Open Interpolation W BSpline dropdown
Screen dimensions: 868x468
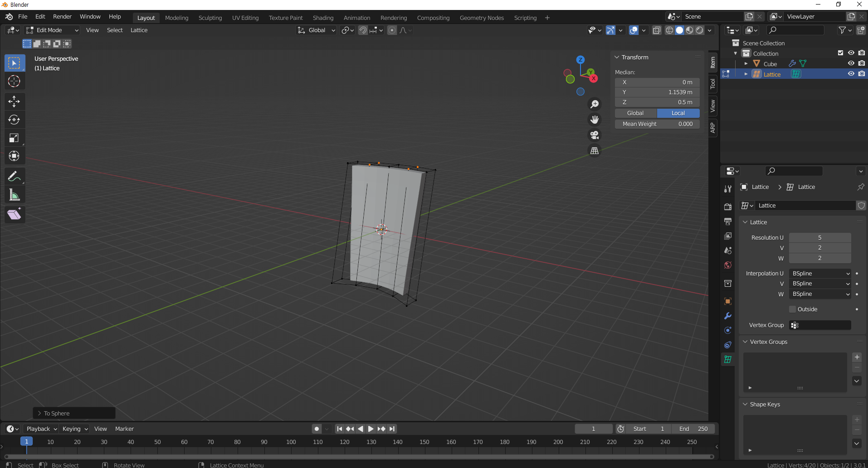[820, 294]
